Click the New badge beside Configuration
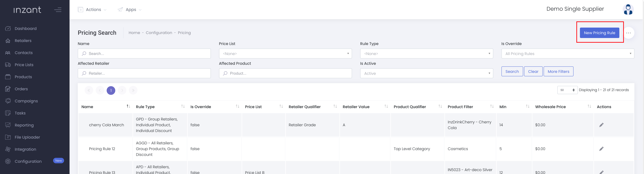 tap(58, 160)
